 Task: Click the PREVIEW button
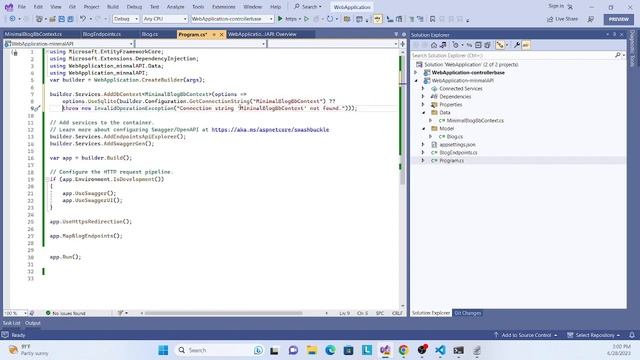(619, 19)
